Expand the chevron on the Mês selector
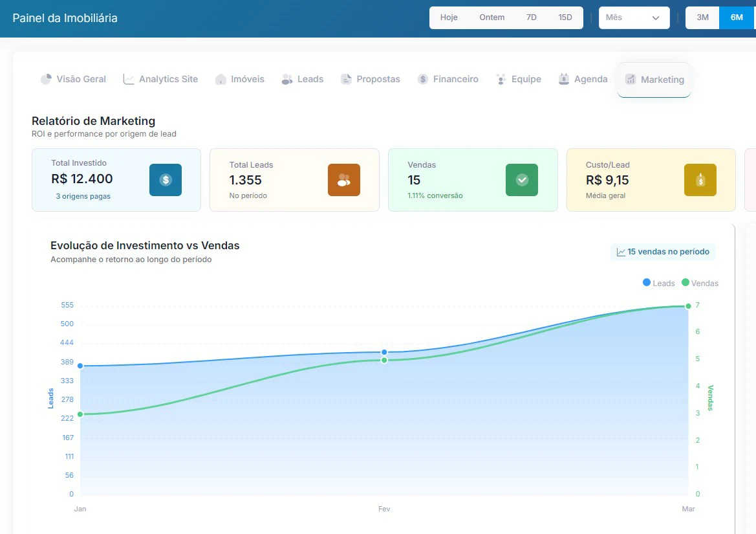756x534 pixels. (x=655, y=17)
